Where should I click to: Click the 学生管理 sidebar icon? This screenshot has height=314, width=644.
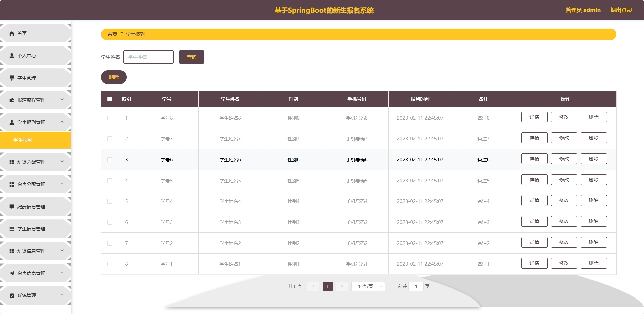[x=12, y=78]
